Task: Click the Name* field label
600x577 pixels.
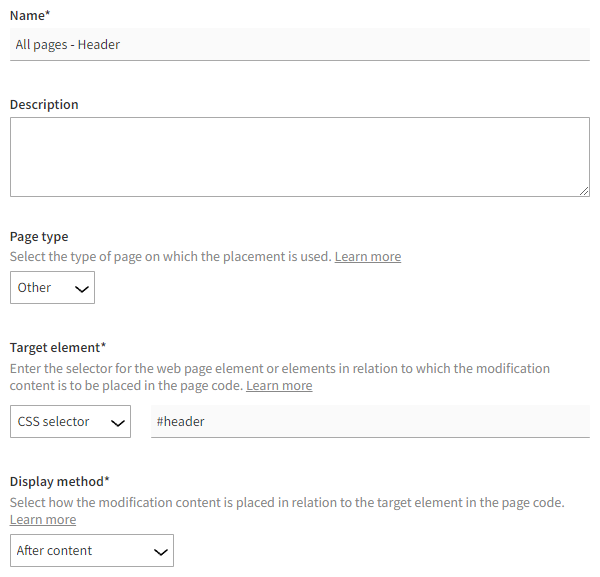Action: point(30,15)
